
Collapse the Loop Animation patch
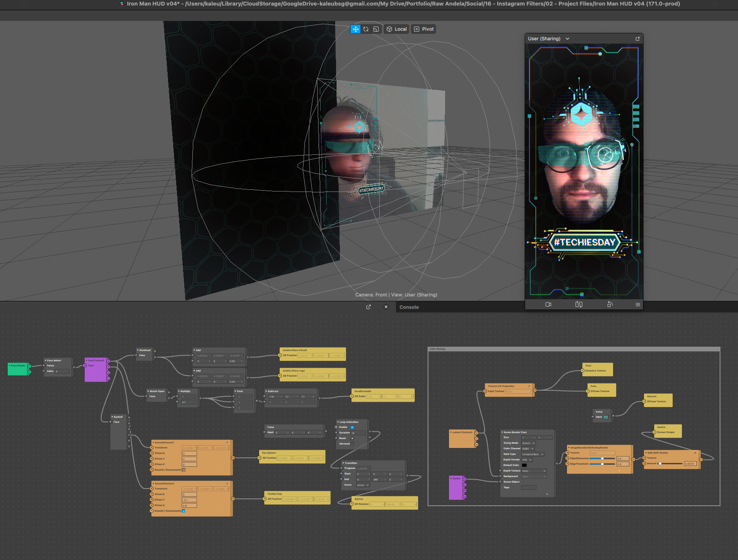(x=338, y=422)
